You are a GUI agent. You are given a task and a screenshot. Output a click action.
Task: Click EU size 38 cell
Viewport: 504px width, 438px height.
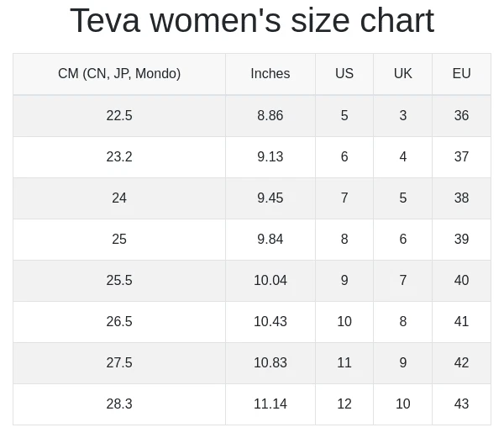tap(461, 198)
